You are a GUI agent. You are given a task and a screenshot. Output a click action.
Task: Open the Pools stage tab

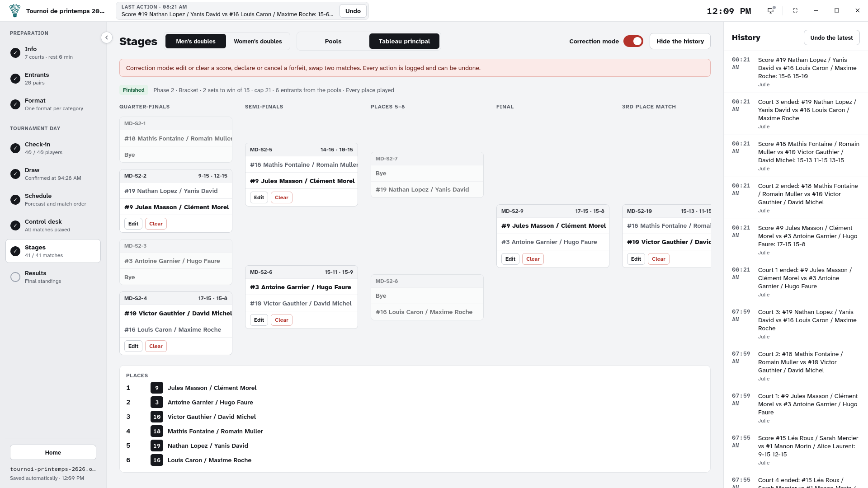coord(333,41)
